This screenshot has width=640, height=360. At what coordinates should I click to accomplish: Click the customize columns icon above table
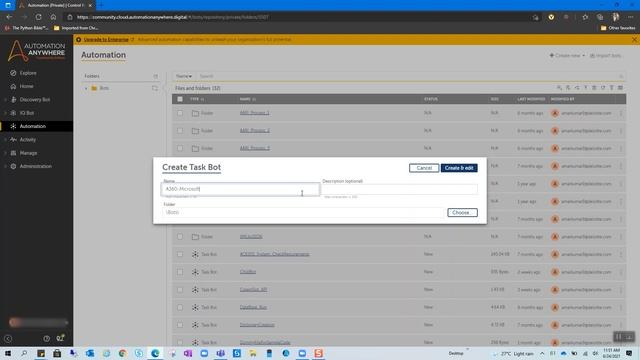click(x=620, y=88)
